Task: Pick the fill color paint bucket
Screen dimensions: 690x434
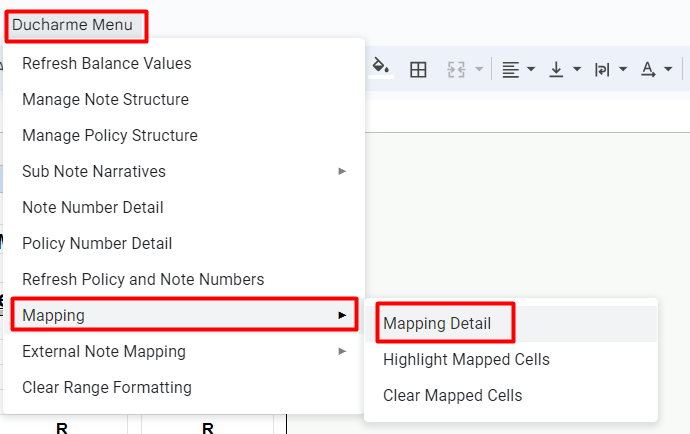Action: pyautogui.click(x=381, y=68)
